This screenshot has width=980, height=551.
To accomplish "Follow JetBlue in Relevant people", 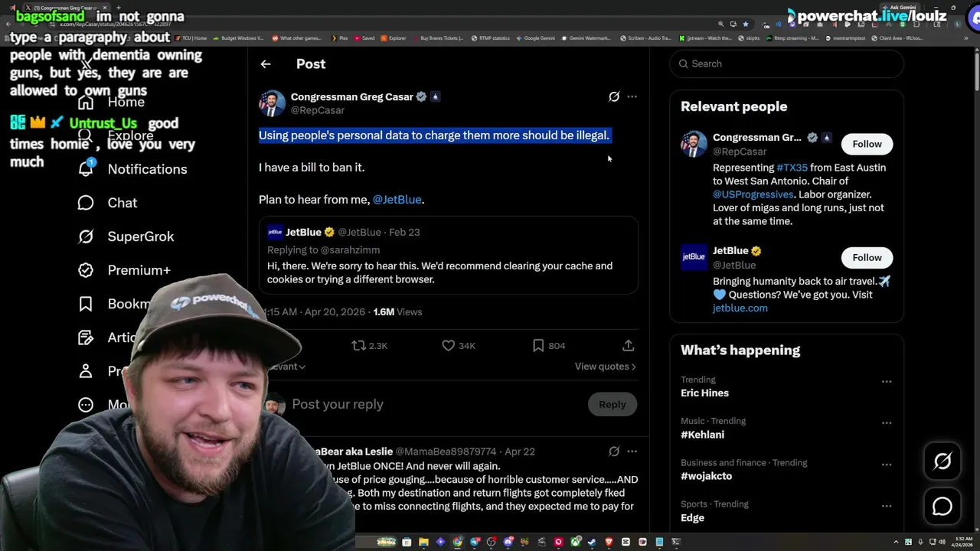I will pos(867,257).
